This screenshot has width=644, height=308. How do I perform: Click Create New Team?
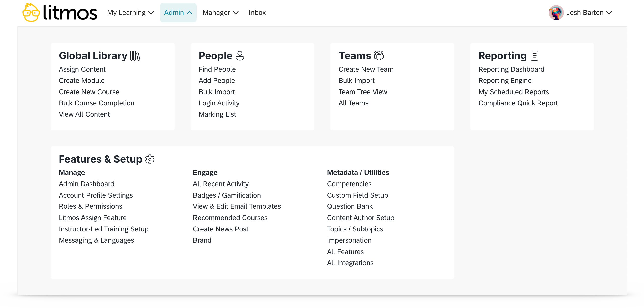tap(366, 69)
